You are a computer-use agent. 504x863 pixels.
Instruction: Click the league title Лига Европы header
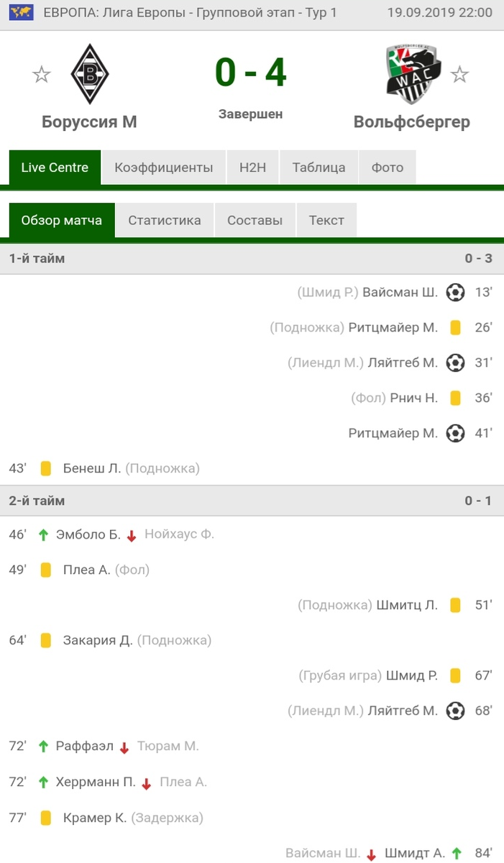tap(190, 13)
